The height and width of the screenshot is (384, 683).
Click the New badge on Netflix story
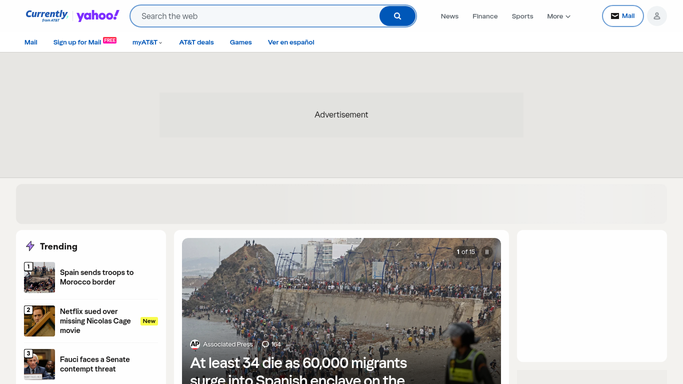tap(149, 321)
